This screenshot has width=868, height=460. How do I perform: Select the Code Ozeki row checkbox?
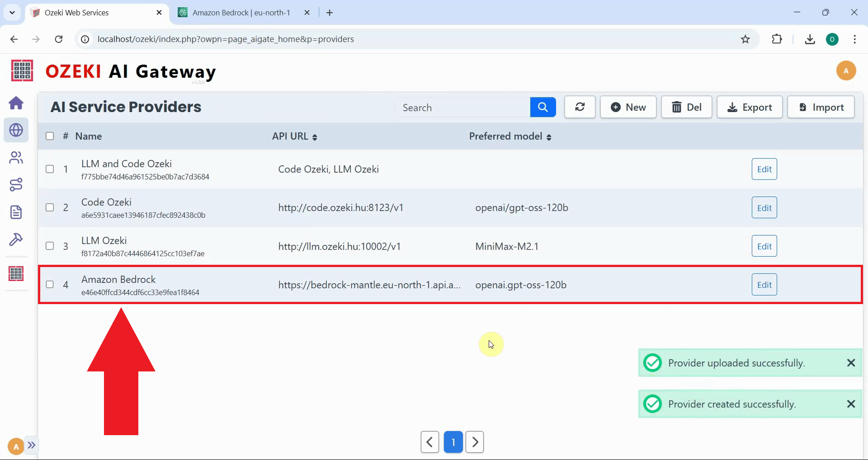tap(50, 207)
